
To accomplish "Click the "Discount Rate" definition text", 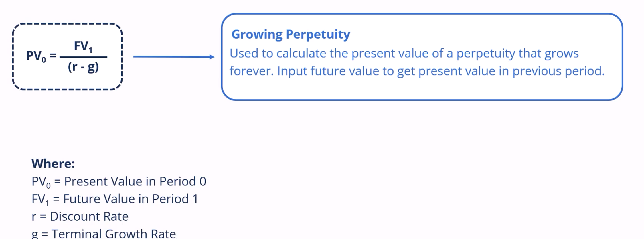I will 89,216.
